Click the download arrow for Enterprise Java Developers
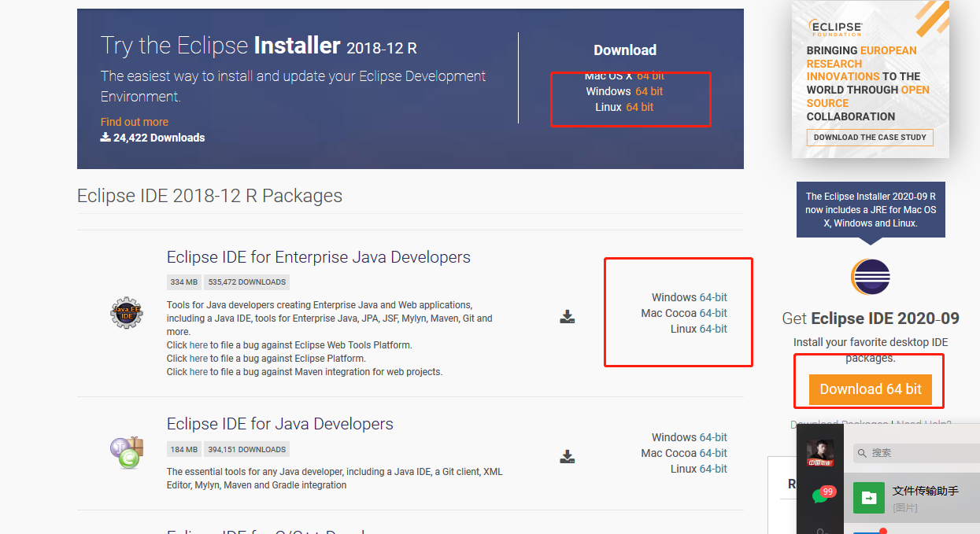Image resolution: width=980 pixels, height=534 pixels. point(568,316)
